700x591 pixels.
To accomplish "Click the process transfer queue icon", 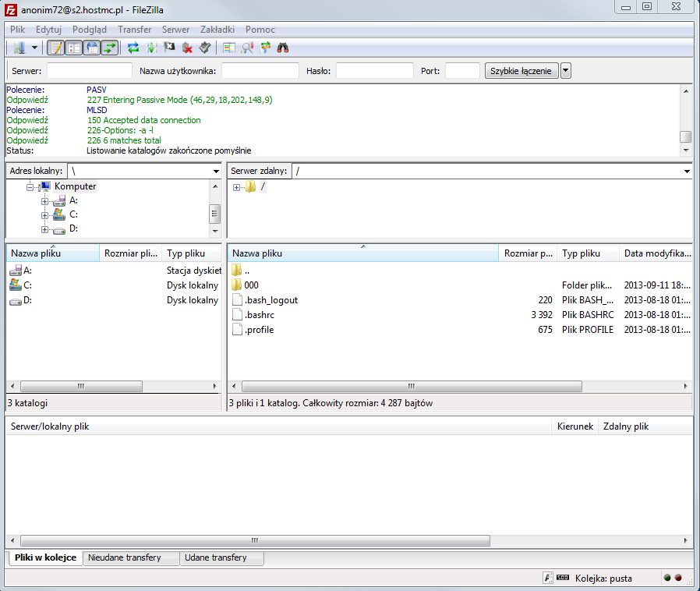I will [x=151, y=48].
